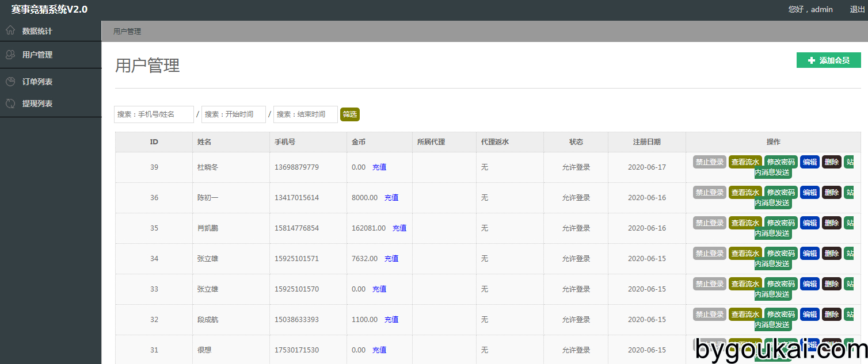
Task: Click 充值 in the ID 34 row
Action: click(391, 259)
